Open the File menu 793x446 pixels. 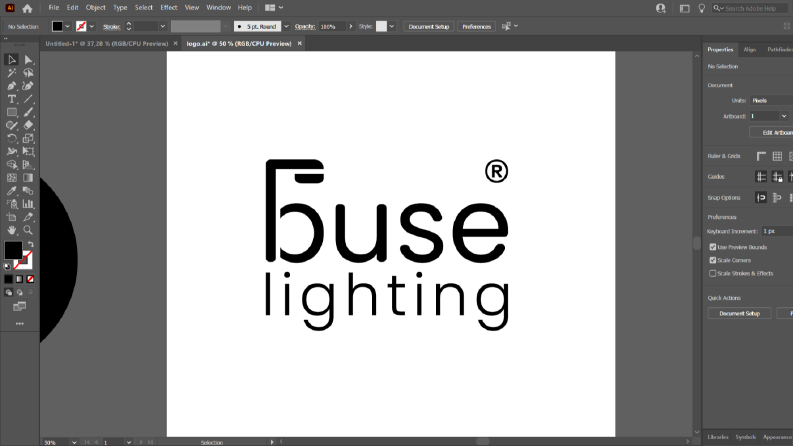[54, 8]
